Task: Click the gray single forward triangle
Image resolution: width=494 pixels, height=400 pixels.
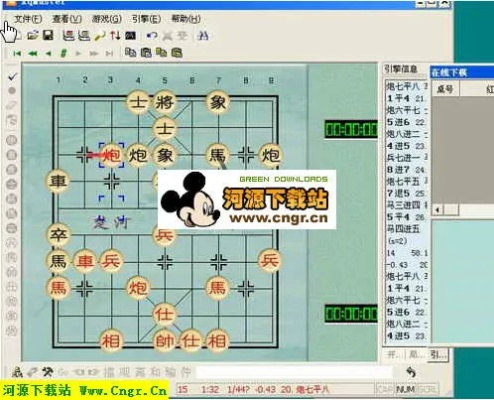Action: (78, 53)
